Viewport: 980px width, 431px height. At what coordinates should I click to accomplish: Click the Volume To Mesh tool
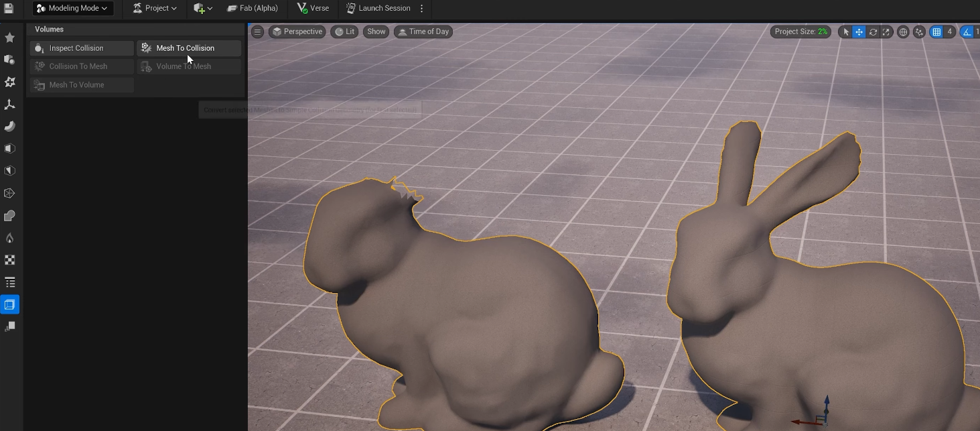pos(189,66)
